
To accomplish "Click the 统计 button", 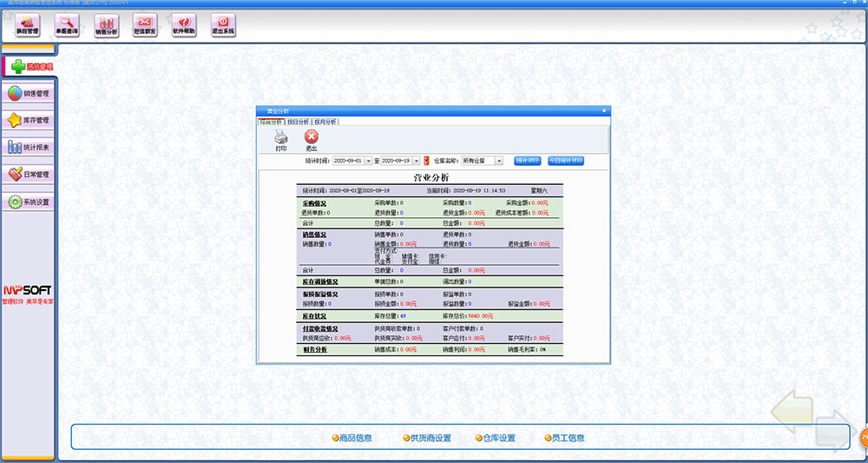I will click(x=528, y=161).
